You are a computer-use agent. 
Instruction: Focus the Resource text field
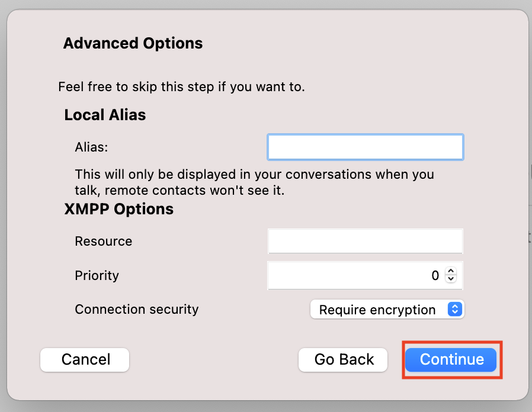click(x=366, y=241)
